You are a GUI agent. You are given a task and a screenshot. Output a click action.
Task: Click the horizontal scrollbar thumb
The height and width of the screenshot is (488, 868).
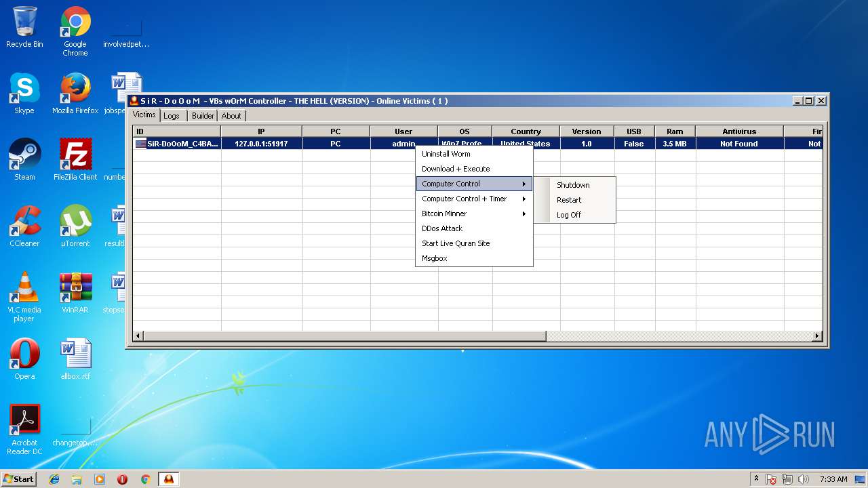345,336
